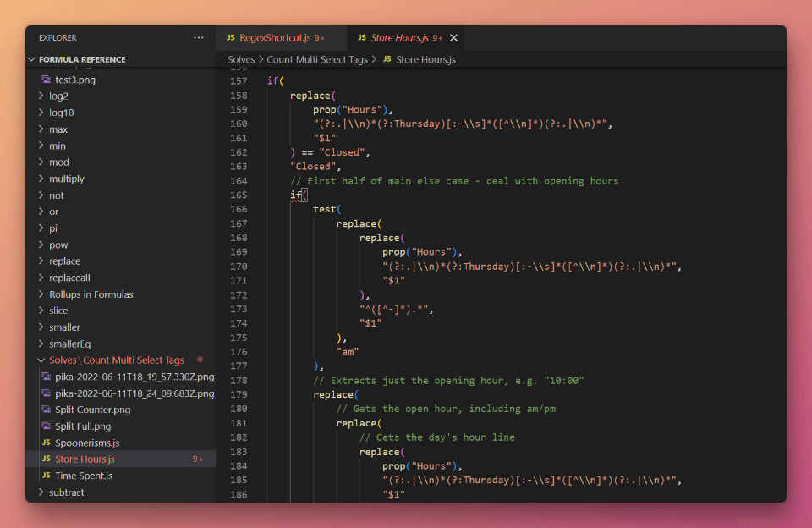Collapse Solves\Count Multi Select Tags folder
This screenshot has width=812, height=528.
tap(116, 360)
